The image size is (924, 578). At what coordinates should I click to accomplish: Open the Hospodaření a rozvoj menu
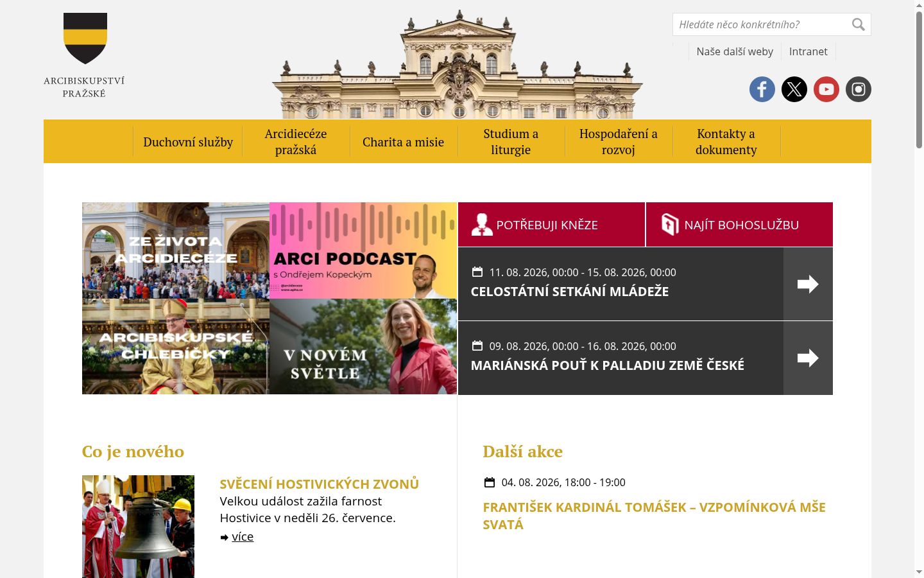click(619, 142)
